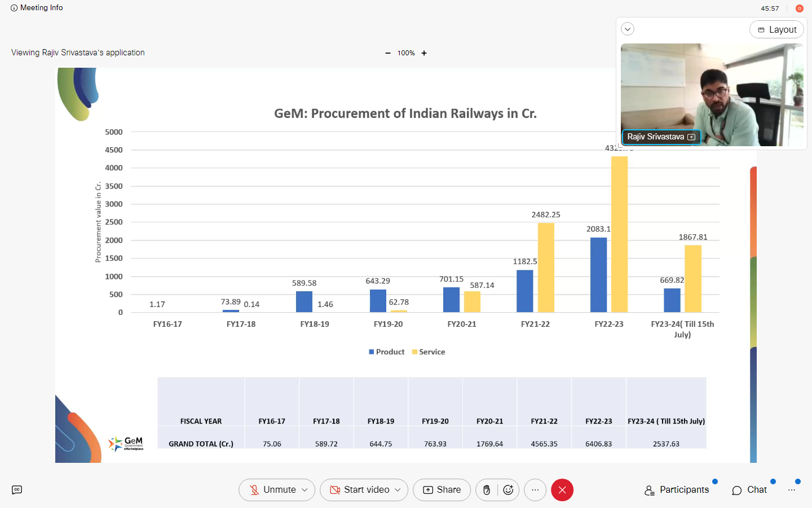
Task: Click the 589.58 data label
Action: pos(304,283)
